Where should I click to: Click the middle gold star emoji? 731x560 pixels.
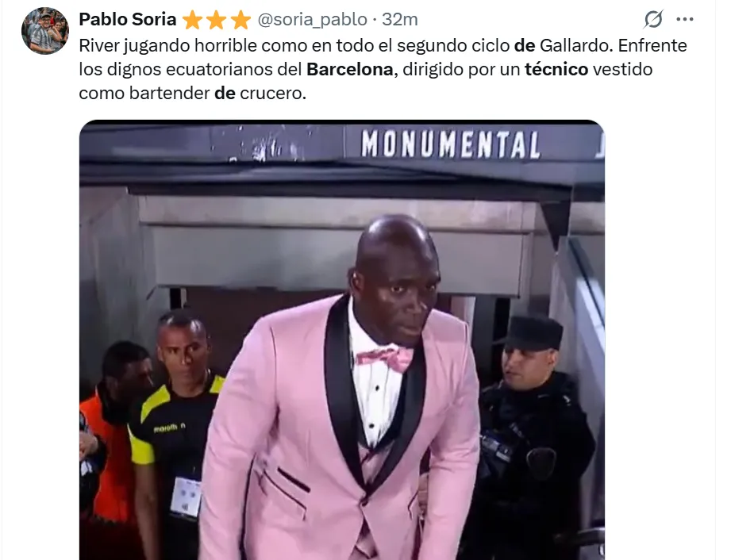click(x=217, y=20)
